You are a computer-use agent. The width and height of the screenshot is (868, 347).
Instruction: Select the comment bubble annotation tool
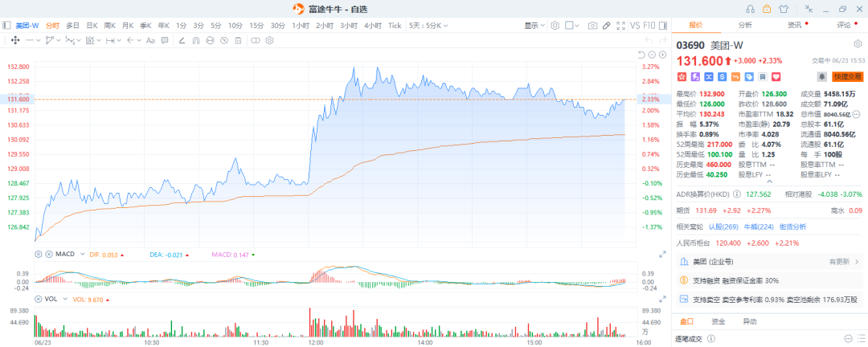(165, 40)
